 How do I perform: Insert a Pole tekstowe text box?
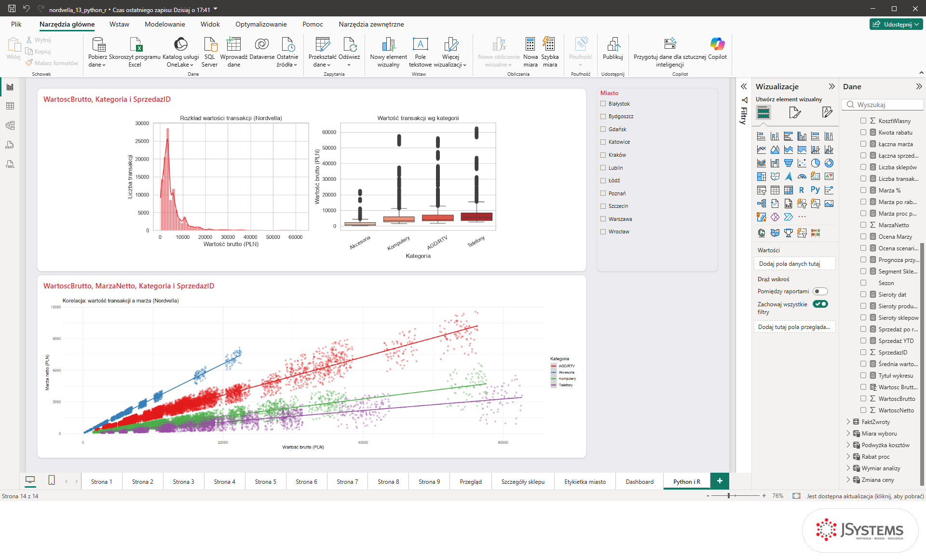pos(420,52)
